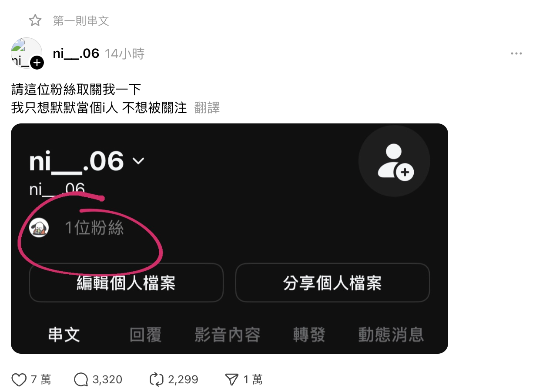Screen dimensions: 536x392
Task: Open replies via the comment bubble icon
Action: 81,380
